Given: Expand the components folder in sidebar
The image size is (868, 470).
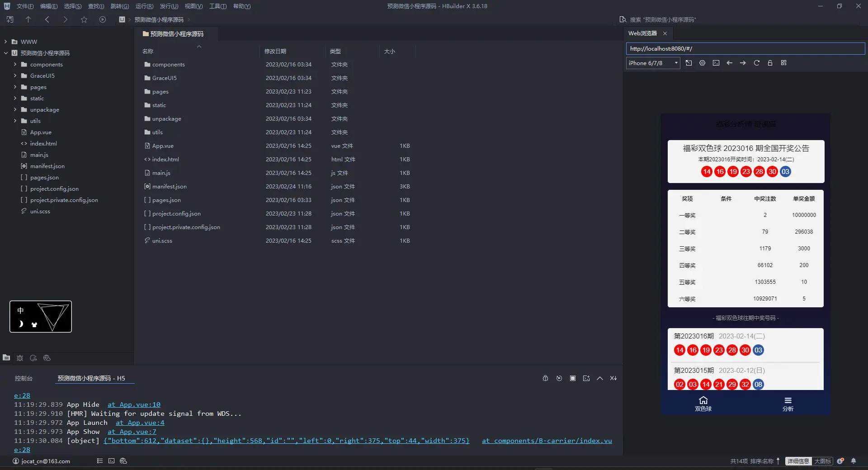Looking at the screenshot, I should 15,64.
